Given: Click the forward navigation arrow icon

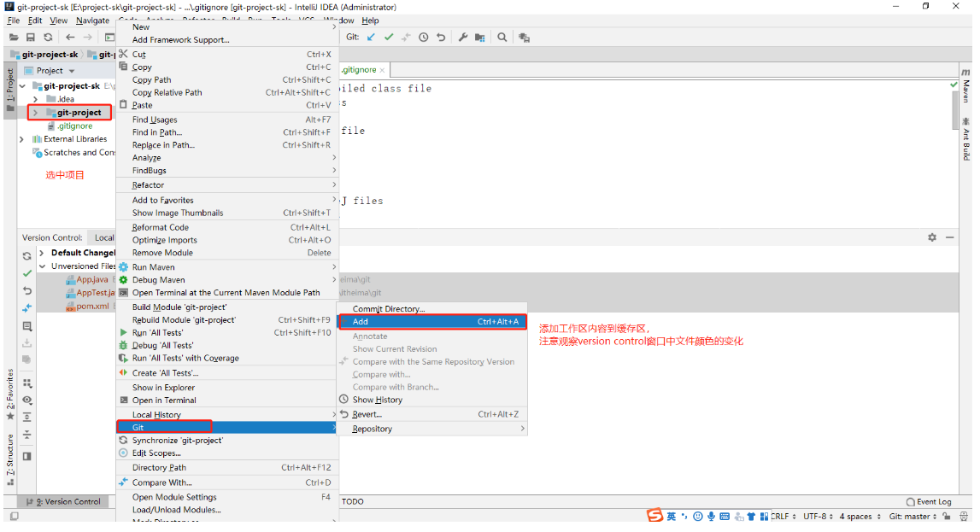Looking at the screenshot, I should pos(87,38).
